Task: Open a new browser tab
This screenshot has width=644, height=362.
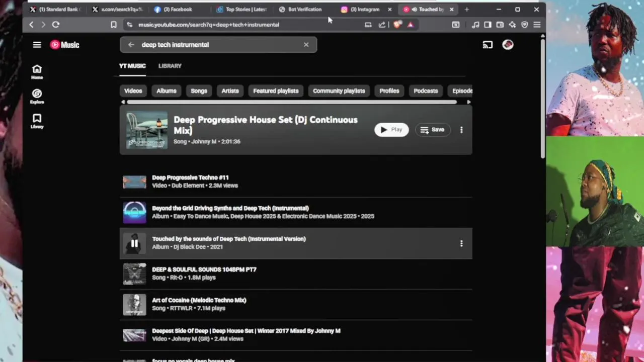Action: point(466,9)
